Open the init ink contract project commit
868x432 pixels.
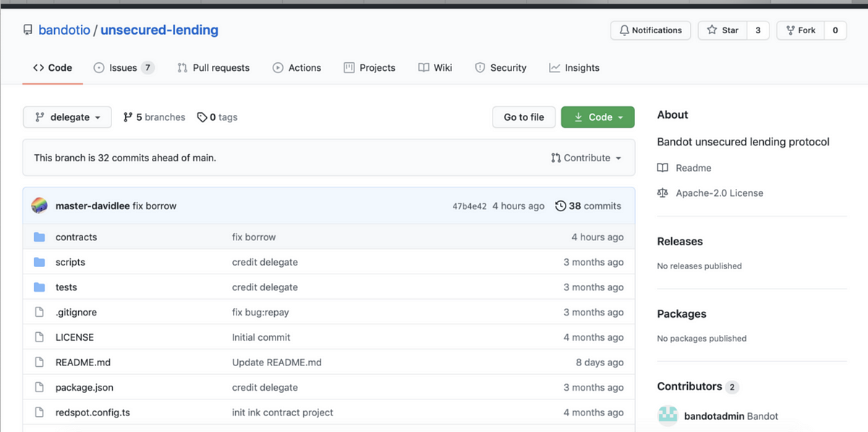(x=283, y=412)
